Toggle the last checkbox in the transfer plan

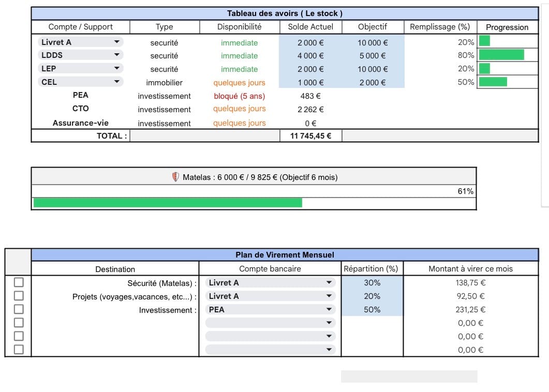point(19,350)
